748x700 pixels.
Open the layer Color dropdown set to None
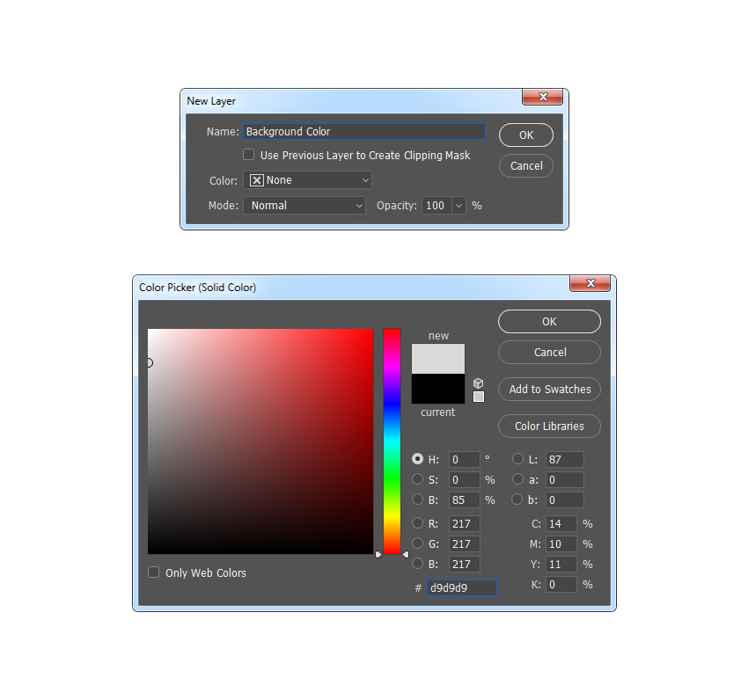[x=307, y=179]
